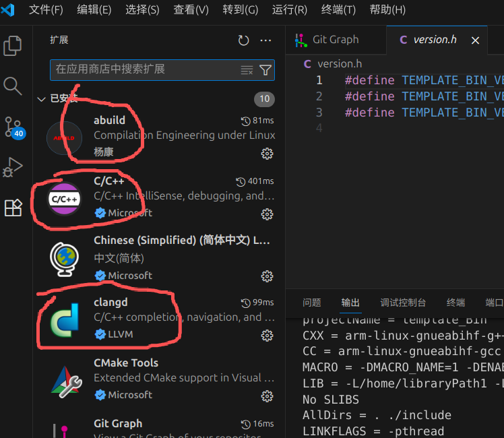Click the No SLIBS output line
The width and height of the screenshot is (504, 438).
(330, 400)
